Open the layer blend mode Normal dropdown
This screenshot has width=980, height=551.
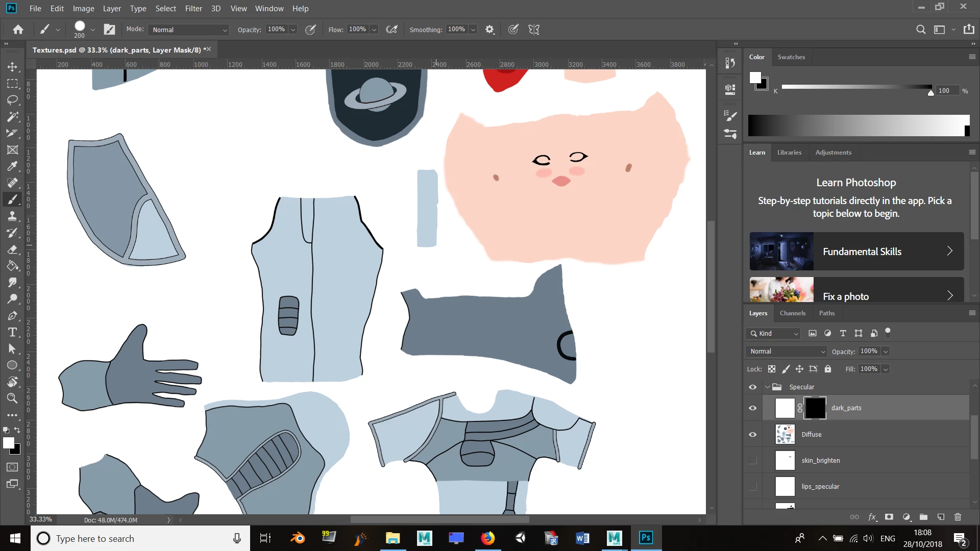[x=787, y=352]
